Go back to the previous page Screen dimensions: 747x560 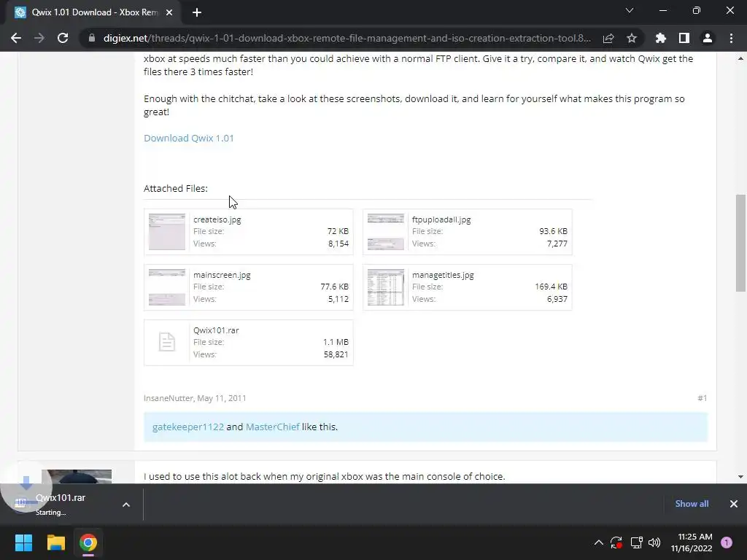point(16,38)
